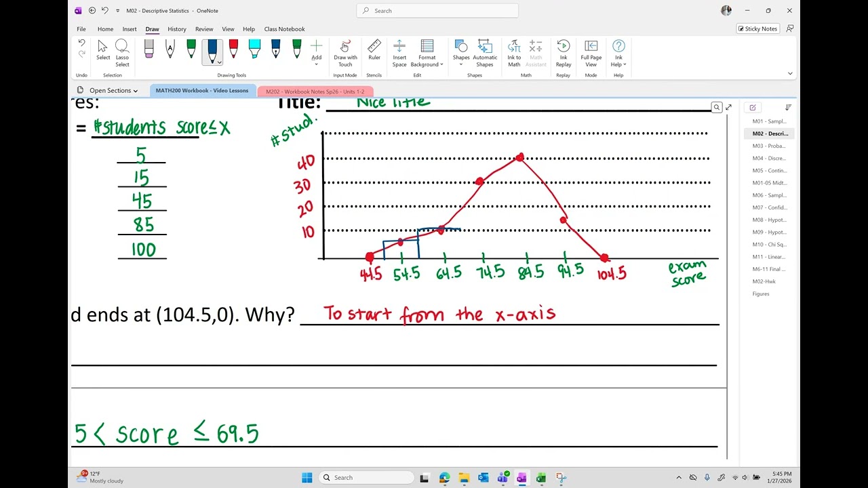This screenshot has width=868, height=488.
Task: Open the History tab
Action: click(177, 29)
